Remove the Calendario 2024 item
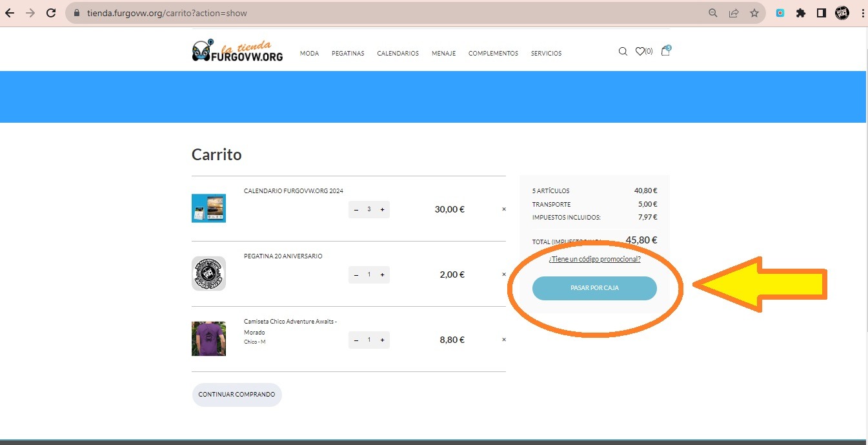The height and width of the screenshot is (445, 868). 504,209
